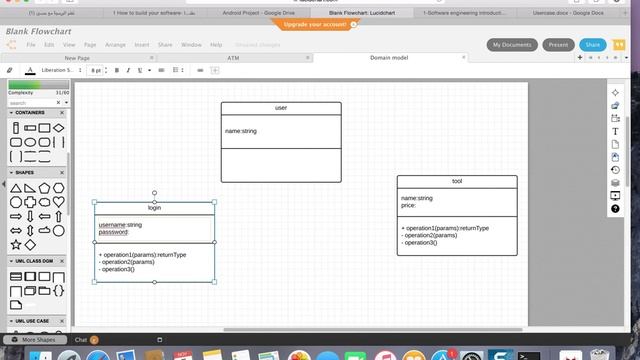640x360 pixels.
Task: Select the diamond shape under the star row
Action: 30,245
